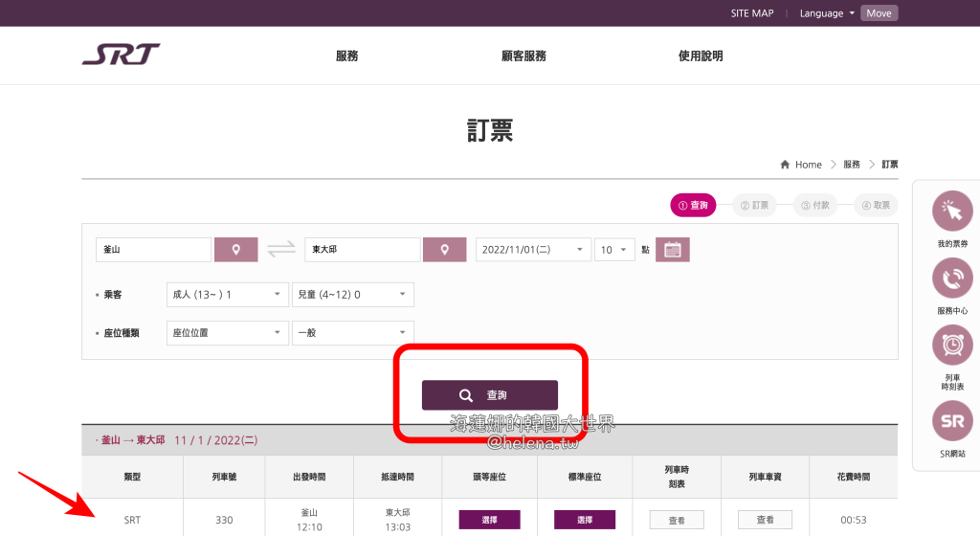Open 服務中心 phone icon
The width and height of the screenshot is (980, 536).
point(951,279)
